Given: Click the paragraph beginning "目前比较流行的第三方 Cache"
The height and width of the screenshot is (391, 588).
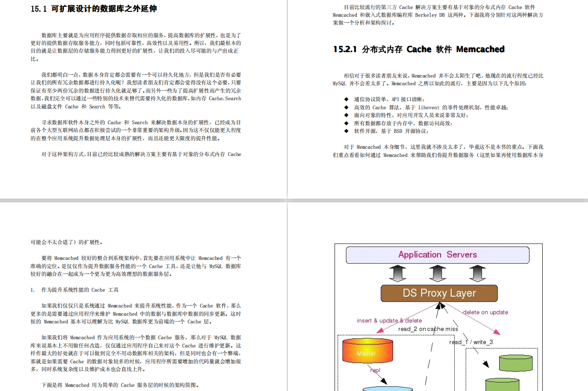Looking at the screenshot, I should click(438, 15).
